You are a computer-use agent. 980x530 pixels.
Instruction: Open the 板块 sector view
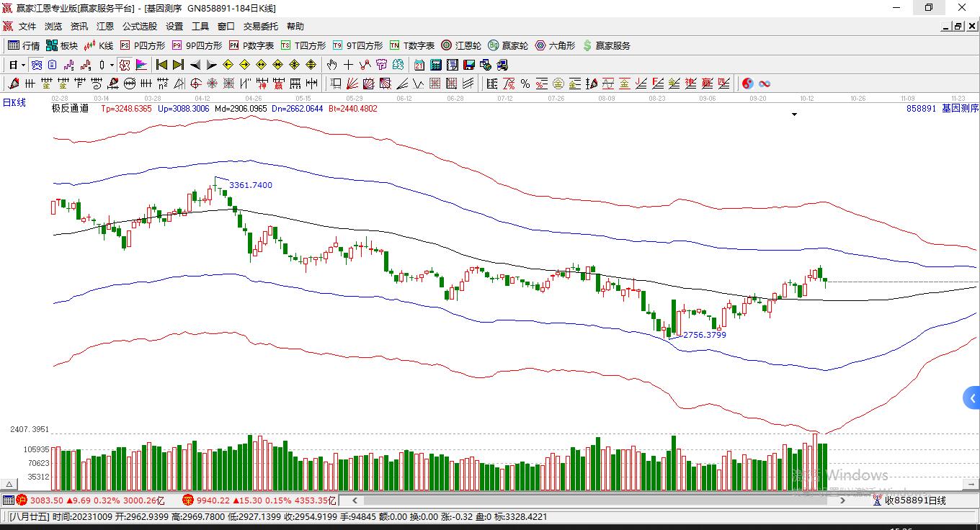click(x=62, y=45)
